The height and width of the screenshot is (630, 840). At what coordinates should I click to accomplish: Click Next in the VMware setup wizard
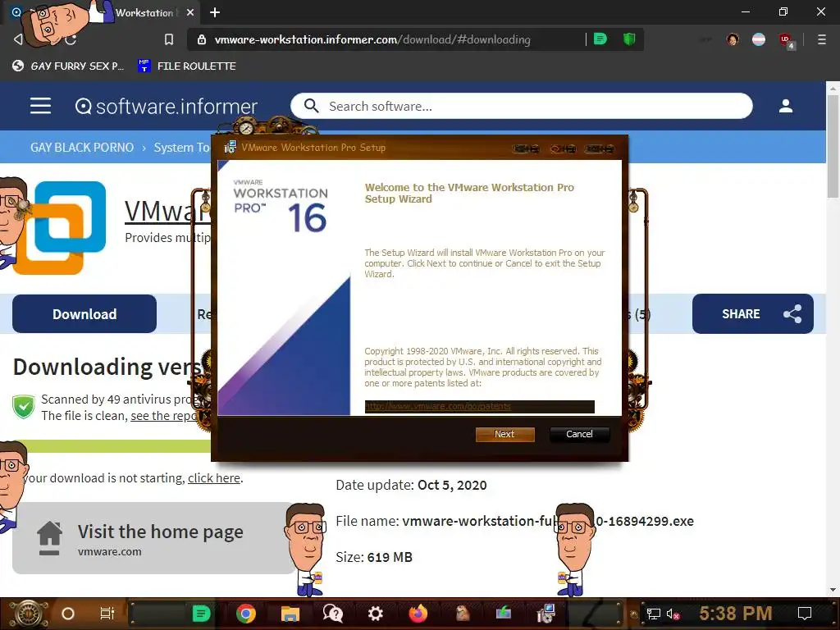click(x=504, y=434)
